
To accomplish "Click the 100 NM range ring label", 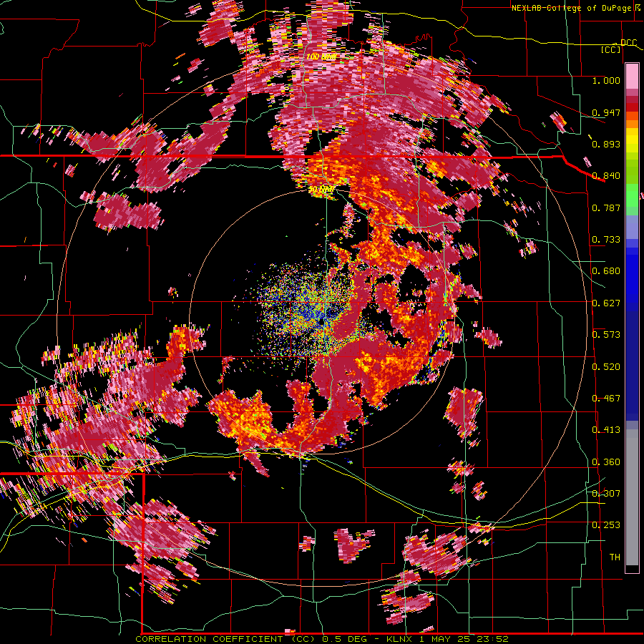I will tap(321, 57).
